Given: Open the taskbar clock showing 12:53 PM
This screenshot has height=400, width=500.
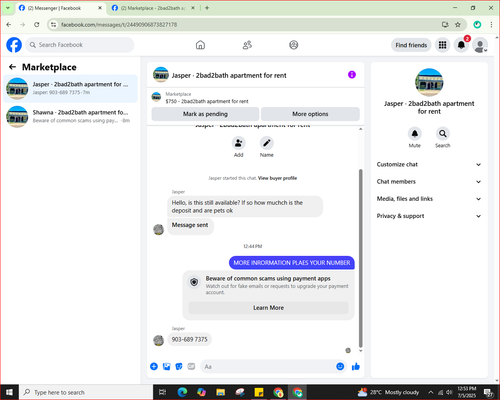Looking at the screenshot, I should point(467,392).
